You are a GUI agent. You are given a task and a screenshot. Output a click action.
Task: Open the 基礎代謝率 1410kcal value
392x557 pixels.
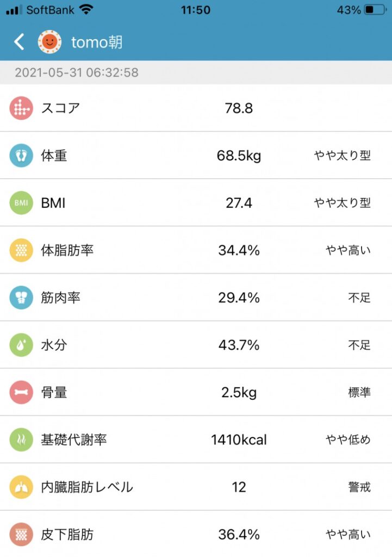pos(239,440)
